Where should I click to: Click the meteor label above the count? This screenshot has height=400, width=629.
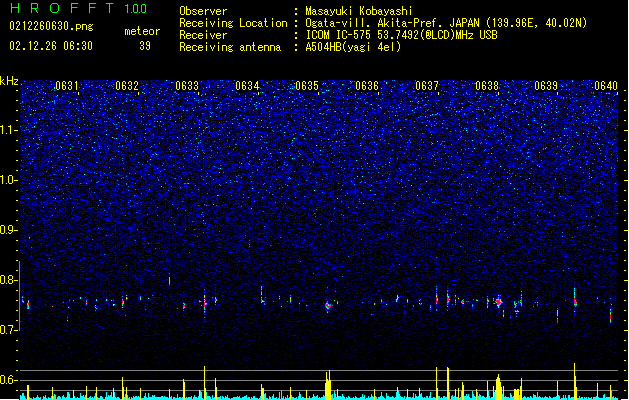[x=142, y=31]
